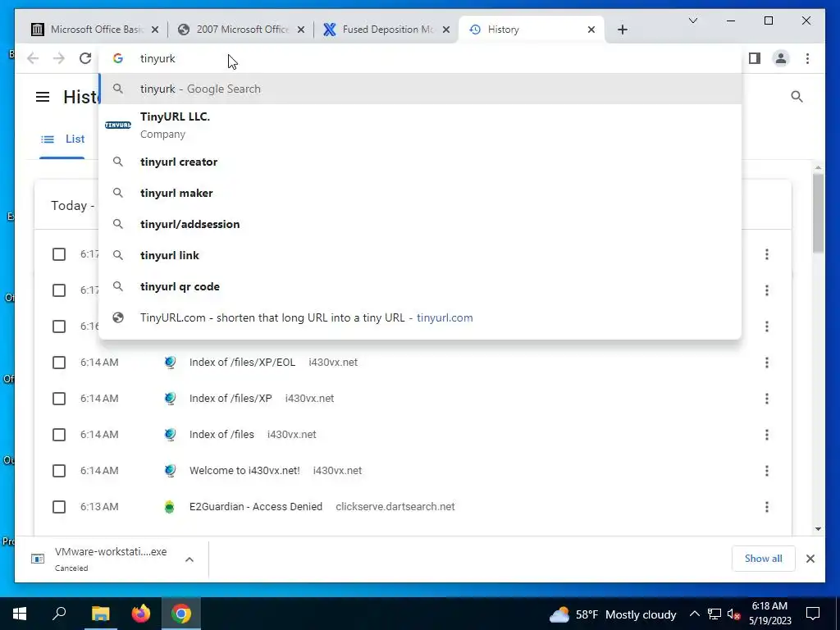This screenshot has height=630, width=840.
Task: Click the Chrome taskbar icon
Action: 181,614
